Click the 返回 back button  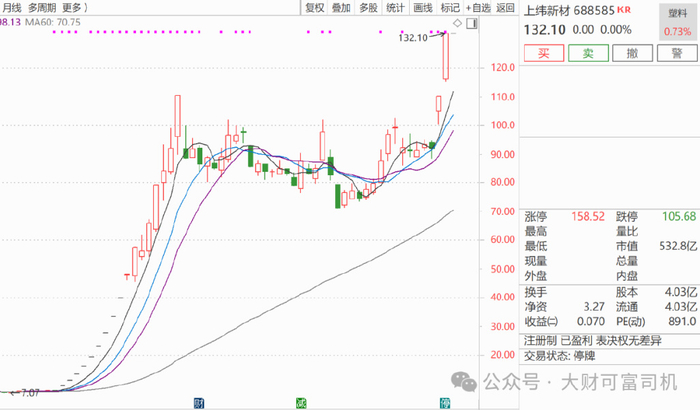(x=505, y=8)
